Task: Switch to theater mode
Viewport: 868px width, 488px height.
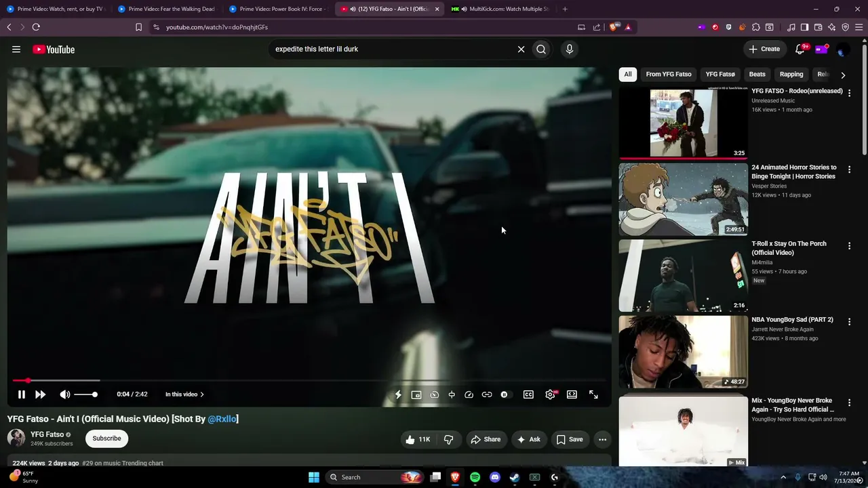Action: coord(572,394)
